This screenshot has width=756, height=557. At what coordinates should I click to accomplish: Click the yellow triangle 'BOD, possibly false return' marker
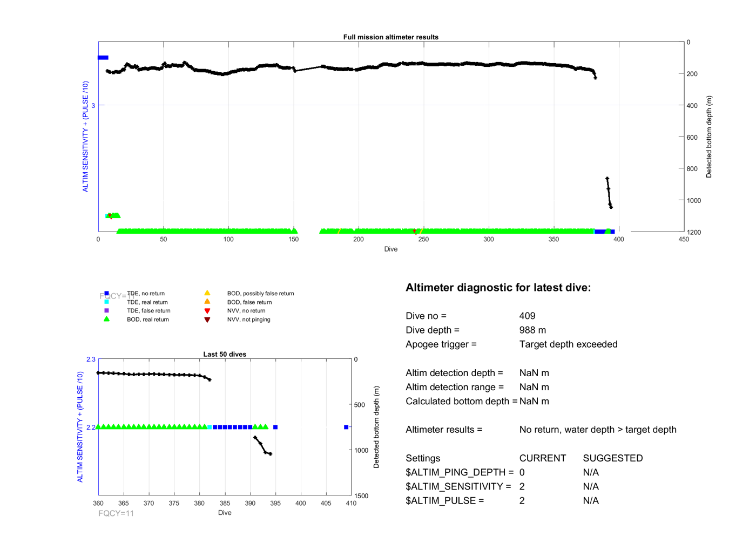(x=207, y=293)
